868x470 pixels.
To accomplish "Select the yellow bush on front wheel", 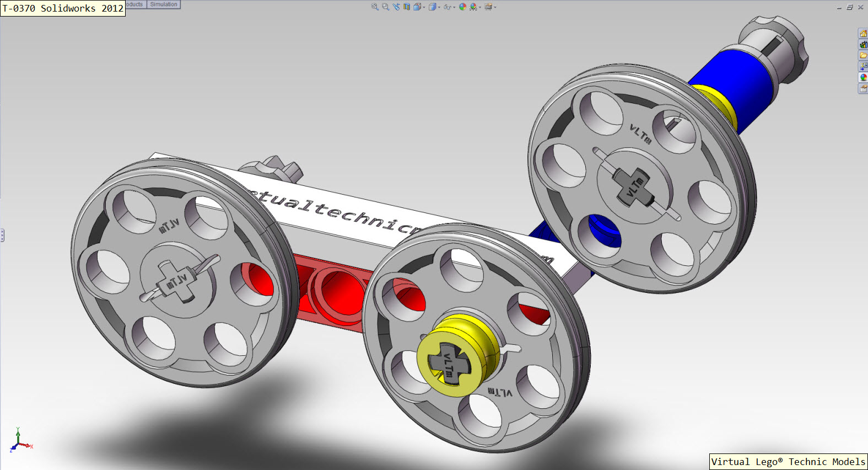I will pyautogui.click(x=457, y=355).
